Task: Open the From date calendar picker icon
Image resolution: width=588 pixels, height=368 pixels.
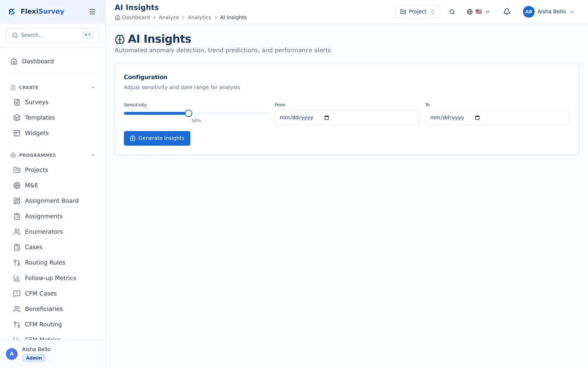Action: pos(327,118)
